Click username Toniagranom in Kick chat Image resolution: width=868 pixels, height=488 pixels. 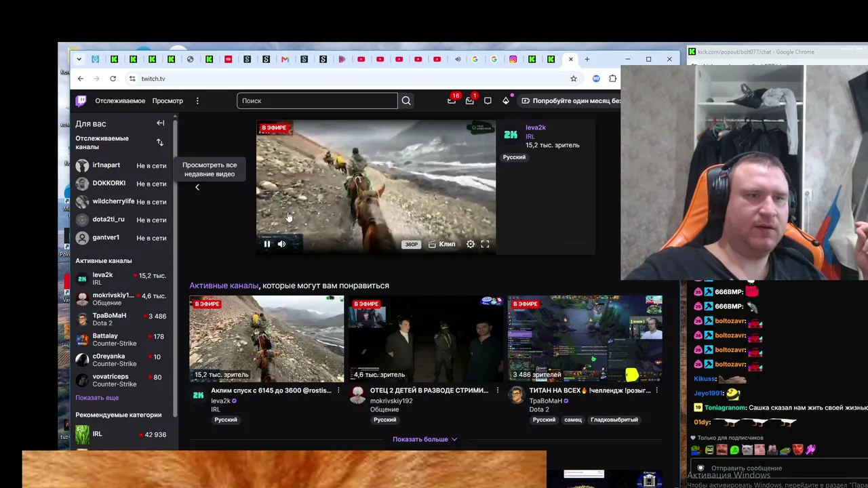pos(726,408)
